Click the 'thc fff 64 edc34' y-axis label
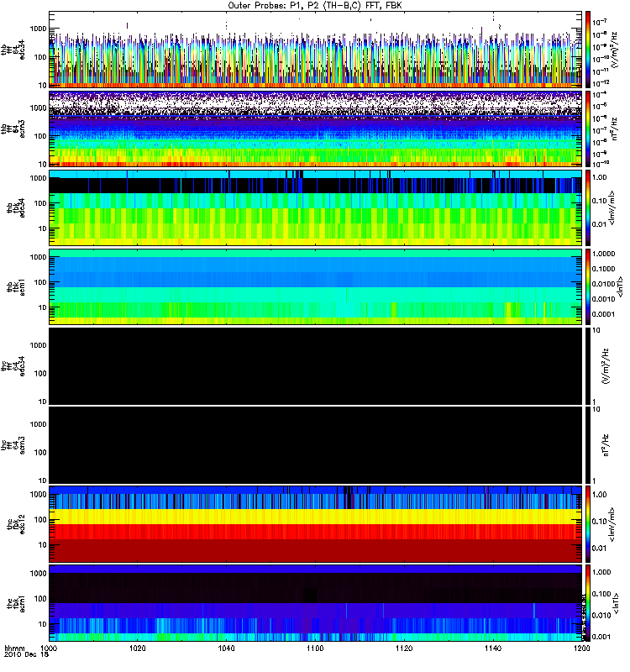630x672 pixels. (x=13, y=366)
